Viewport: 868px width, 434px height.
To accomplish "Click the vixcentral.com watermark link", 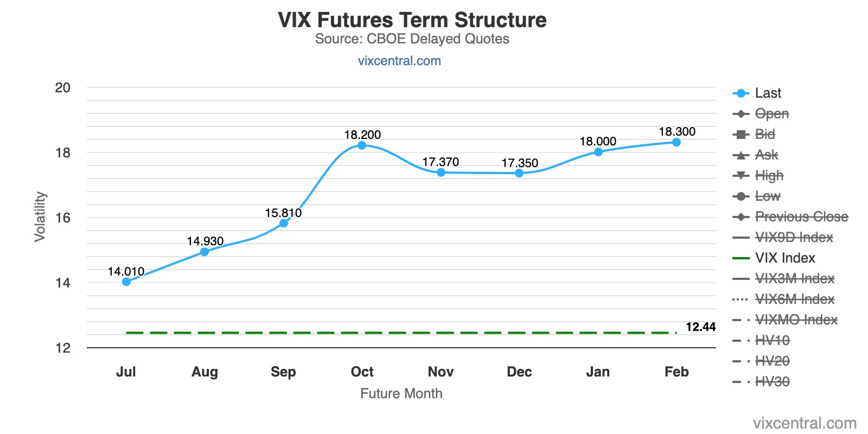I will tap(805, 423).
